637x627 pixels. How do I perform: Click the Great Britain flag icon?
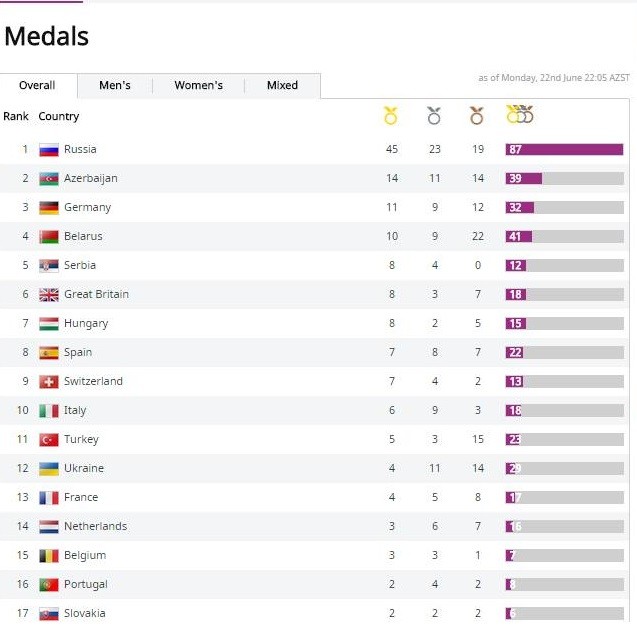[x=49, y=295]
